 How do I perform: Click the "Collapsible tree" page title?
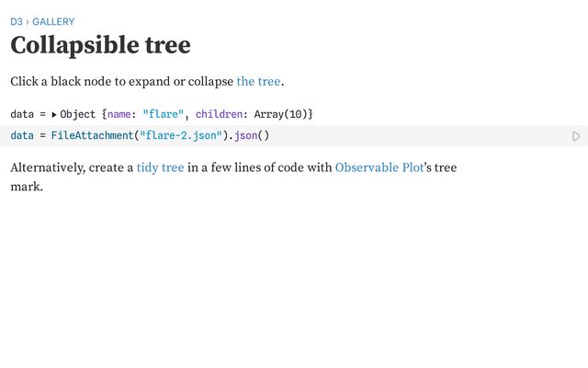(x=100, y=45)
